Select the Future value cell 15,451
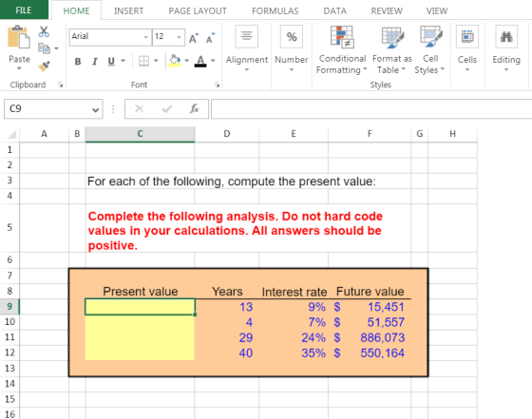The image size is (532, 419). (x=370, y=307)
